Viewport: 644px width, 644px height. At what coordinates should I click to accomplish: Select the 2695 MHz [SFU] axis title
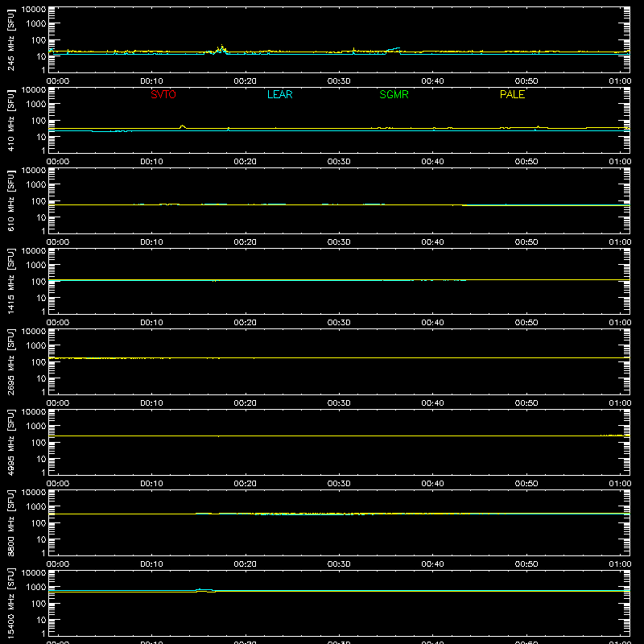pos(10,361)
